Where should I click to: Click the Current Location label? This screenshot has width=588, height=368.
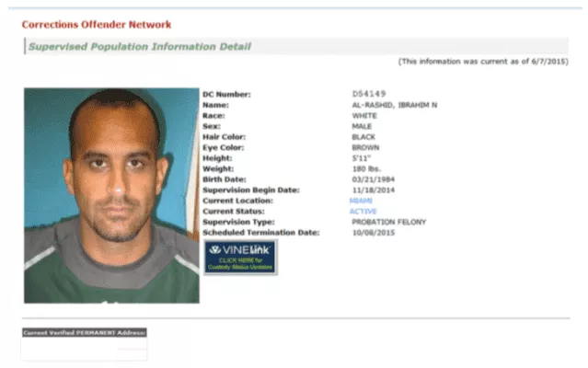coord(238,201)
